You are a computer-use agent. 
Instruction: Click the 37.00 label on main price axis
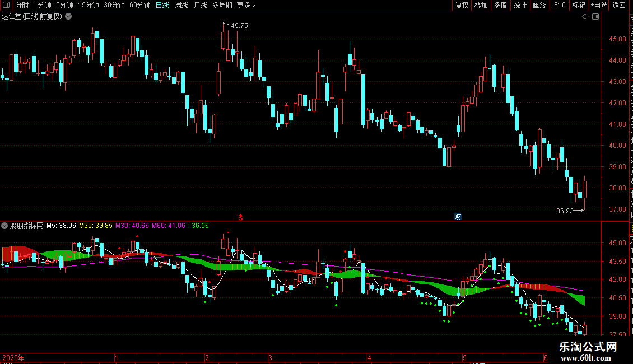[618, 209]
